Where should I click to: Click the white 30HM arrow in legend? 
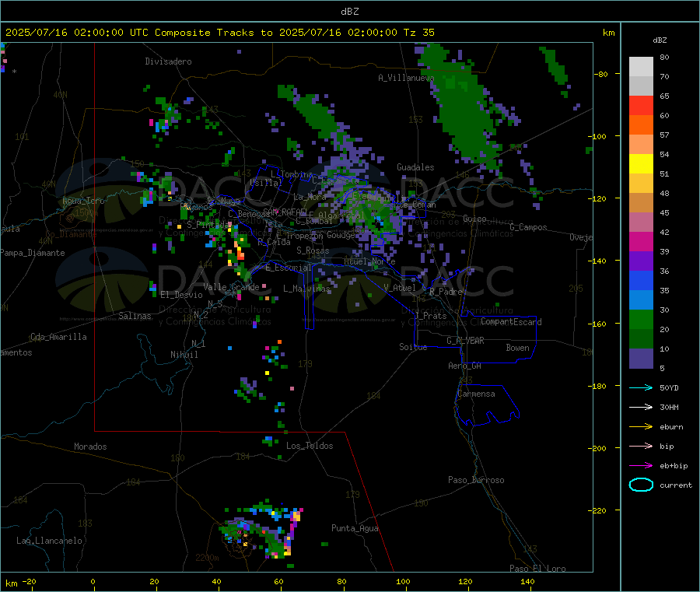[x=641, y=407]
